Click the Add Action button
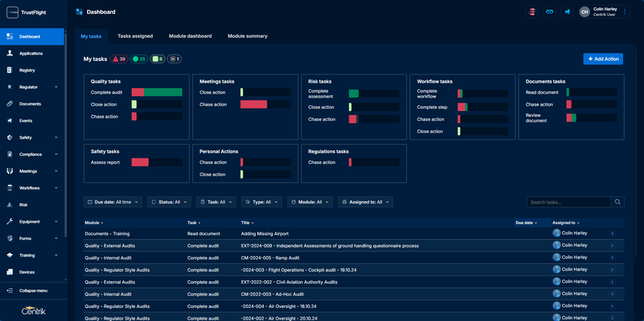 tap(603, 59)
